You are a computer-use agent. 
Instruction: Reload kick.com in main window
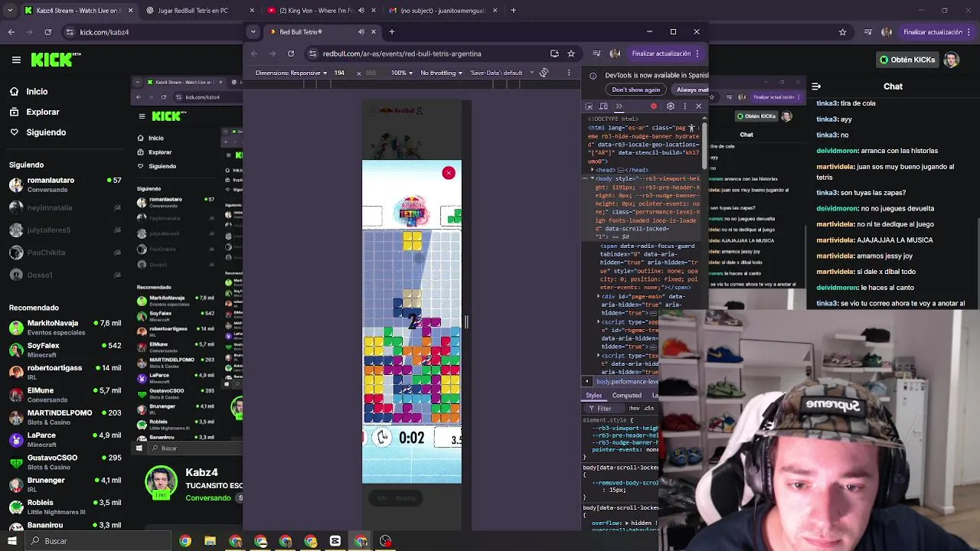coord(47,32)
